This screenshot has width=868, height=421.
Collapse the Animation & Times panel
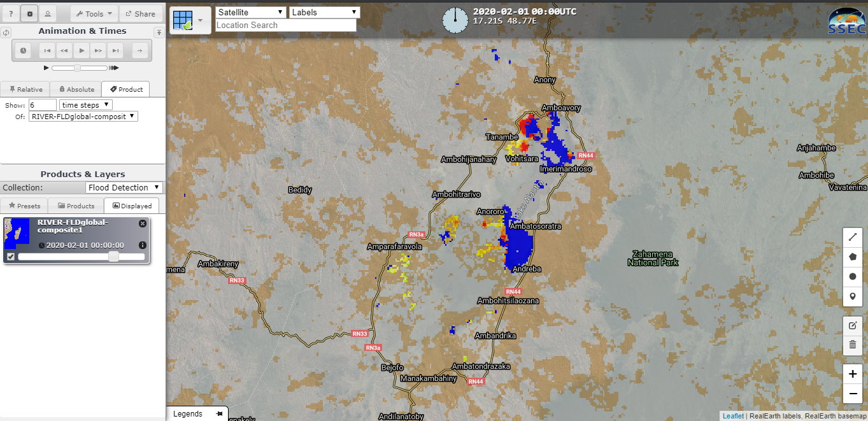pos(159,32)
